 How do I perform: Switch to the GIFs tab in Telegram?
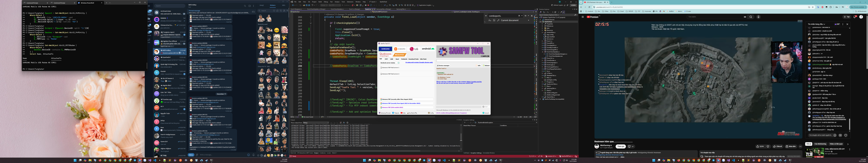click(x=284, y=5)
